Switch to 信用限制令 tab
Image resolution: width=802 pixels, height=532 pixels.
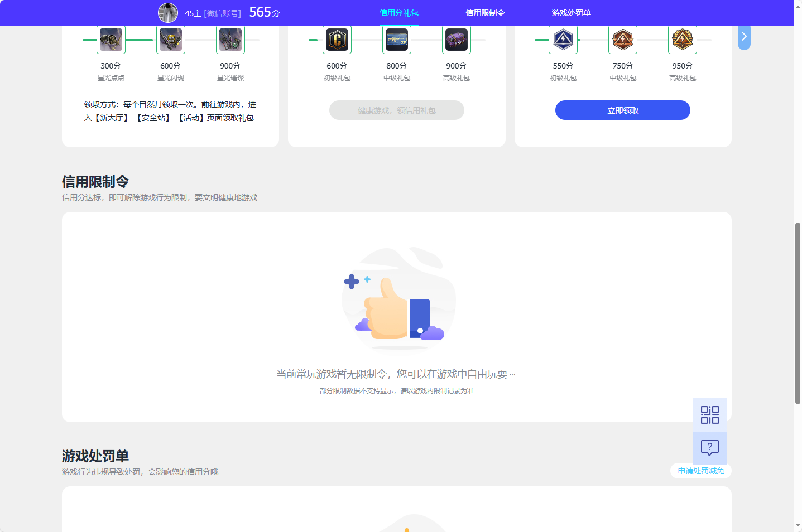485,13
